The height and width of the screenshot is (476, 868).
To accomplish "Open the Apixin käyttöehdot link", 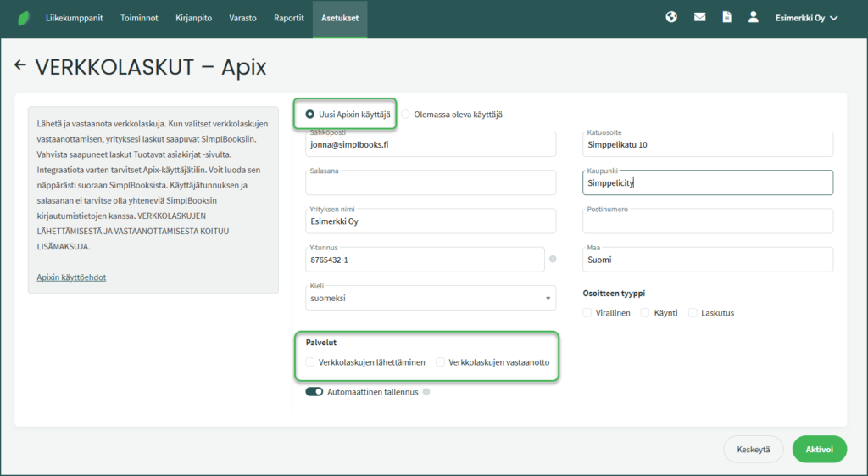I will 71,277.
